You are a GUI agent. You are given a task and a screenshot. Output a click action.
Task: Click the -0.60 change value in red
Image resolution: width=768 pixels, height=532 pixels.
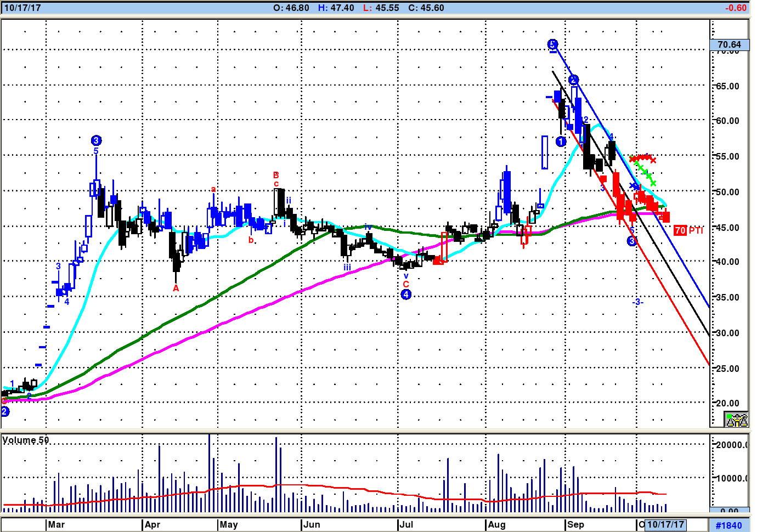736,8
